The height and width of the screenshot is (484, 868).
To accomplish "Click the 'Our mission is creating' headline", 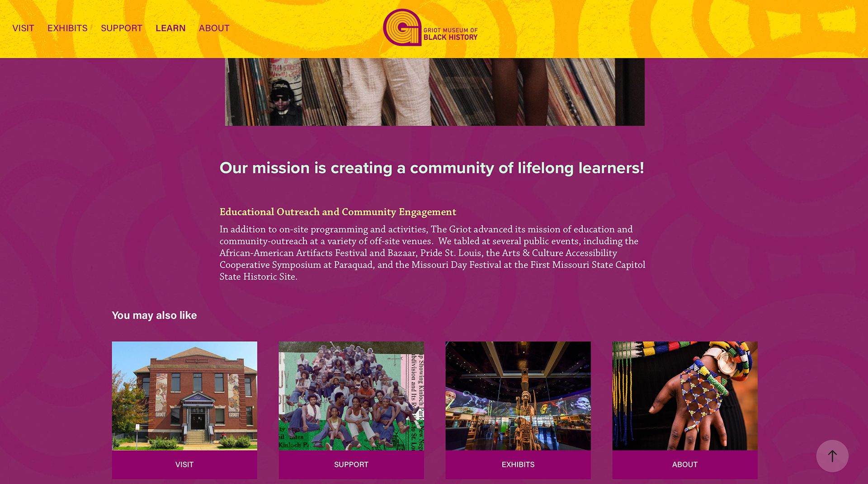I will click(x=432, y=168).
